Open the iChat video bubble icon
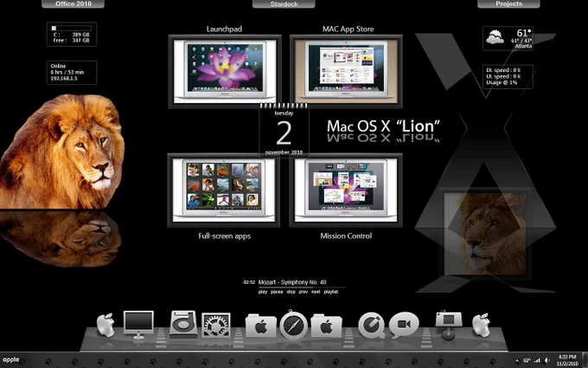Screen dimensions: 588x368 click(404, 325)
